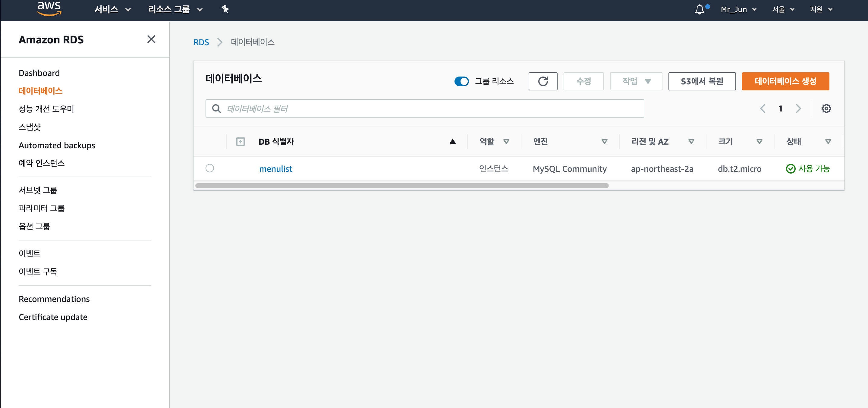Viewport: 868px width, 408px height.
Task: Click the horizontal scrollbar under table
Action: point(402,186)
